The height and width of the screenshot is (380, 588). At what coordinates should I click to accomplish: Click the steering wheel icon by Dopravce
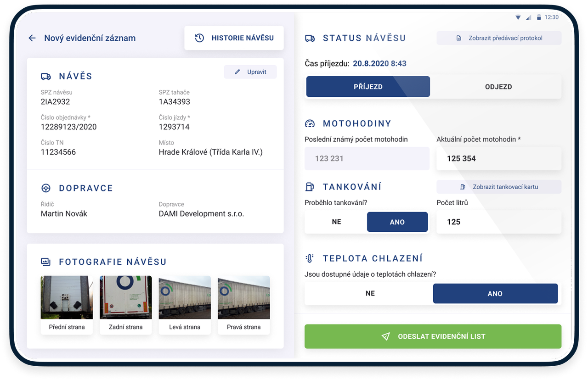pyautogui.click(x=46, y=188)
